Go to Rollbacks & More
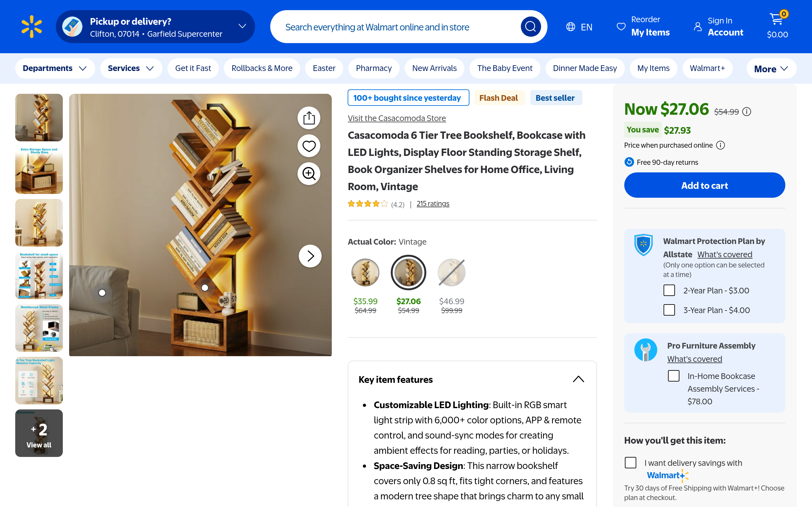812x507 pixels. [262, 68]
